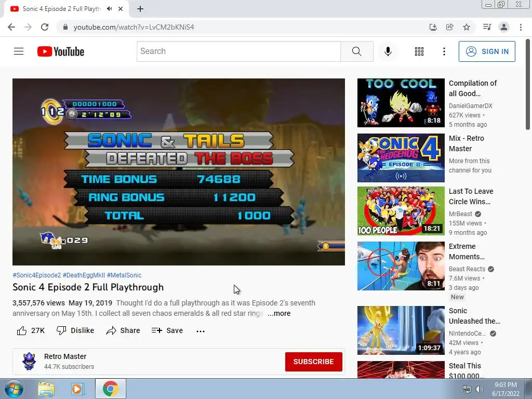Open Chrome three-dot menu
Image resolution: width=532 pixels, height=399 pixels.
tap(521, 27)
